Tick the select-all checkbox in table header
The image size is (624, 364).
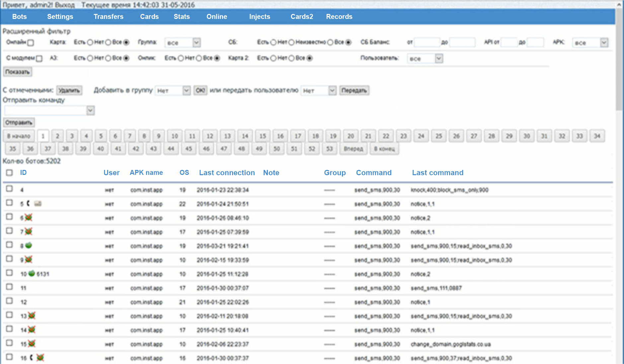(9, 173)
